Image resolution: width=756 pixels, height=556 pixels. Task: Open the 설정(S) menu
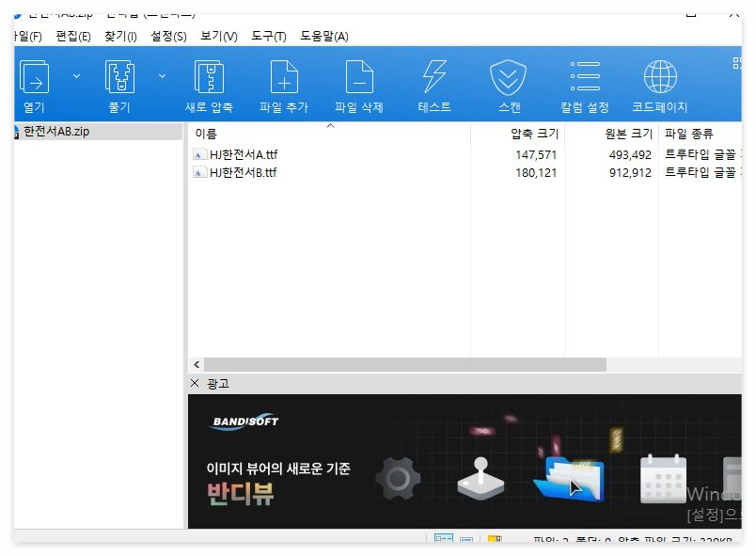pyautogui.click(x=167, y=36)
